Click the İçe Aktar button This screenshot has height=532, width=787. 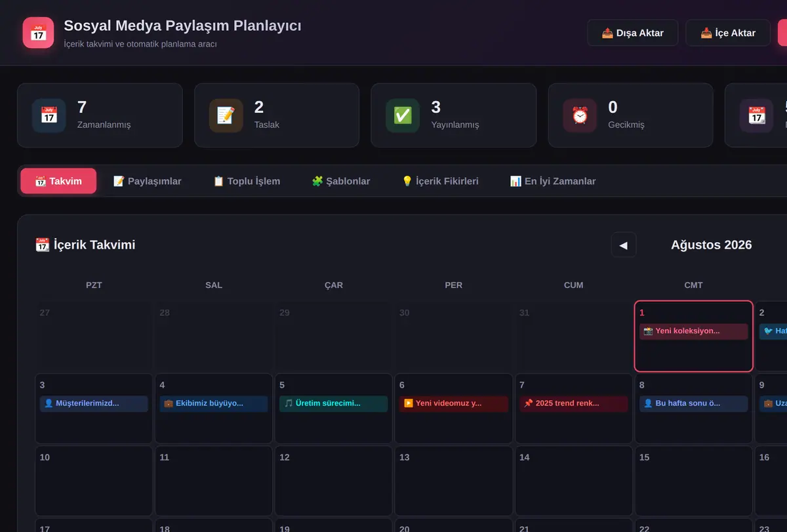point(729,33)
